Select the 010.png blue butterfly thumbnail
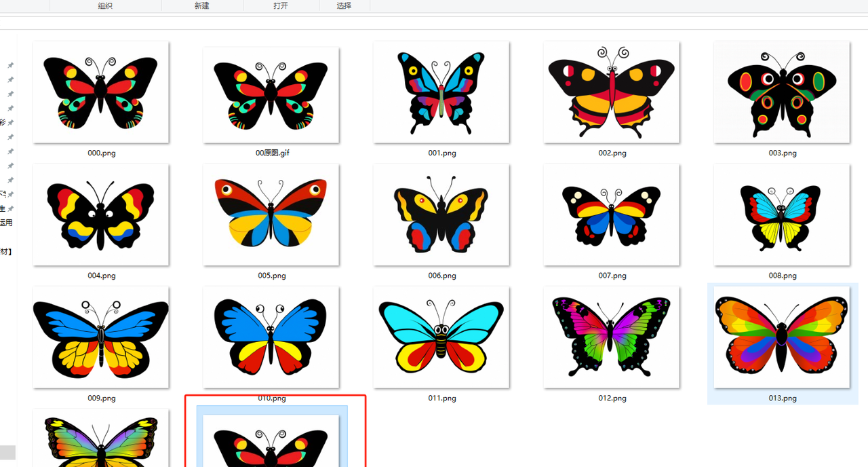Screen dimensions: 868x467 coord(271,337)
